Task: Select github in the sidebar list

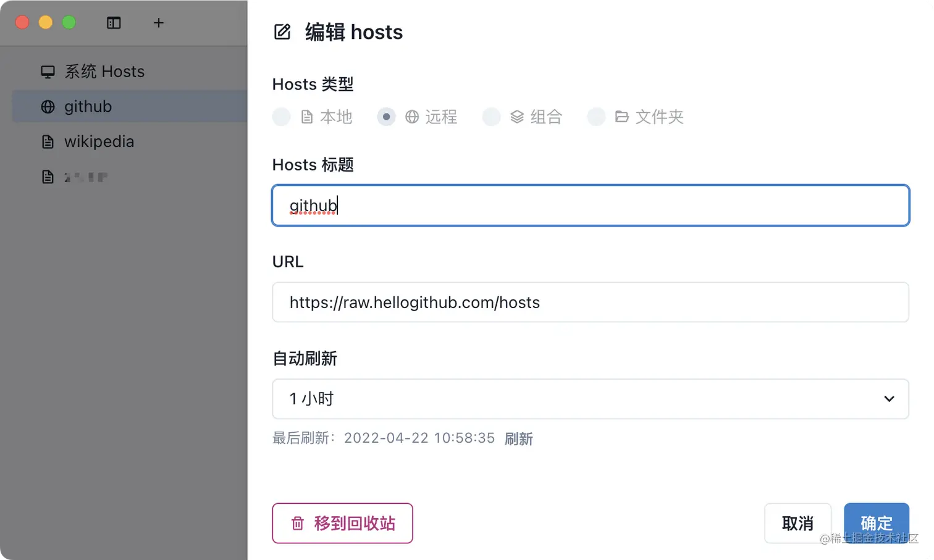Action: click(x=88, y=106)
